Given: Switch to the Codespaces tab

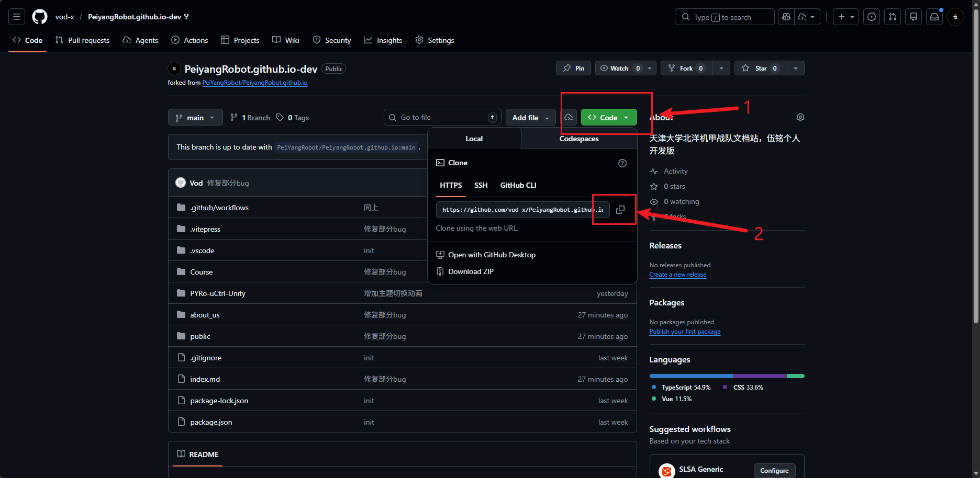Looking at the screenshot, I should coord(579,139).
